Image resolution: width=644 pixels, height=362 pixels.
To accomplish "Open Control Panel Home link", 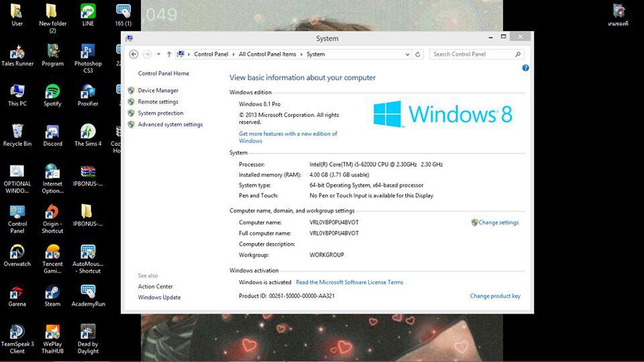I will tap(164, 73).
